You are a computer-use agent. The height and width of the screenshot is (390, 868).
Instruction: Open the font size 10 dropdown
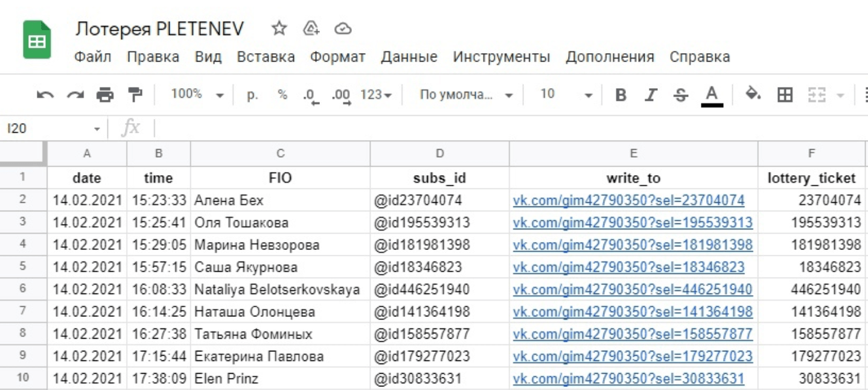(566, 95)
